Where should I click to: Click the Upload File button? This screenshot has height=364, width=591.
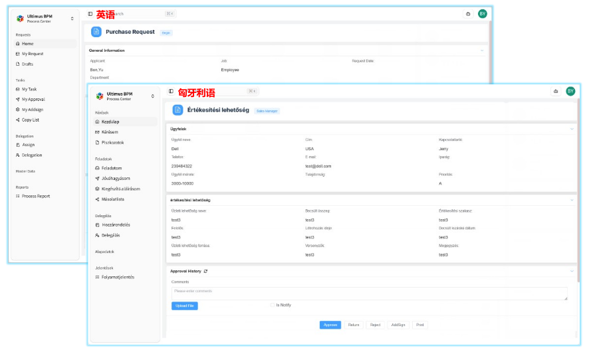click(184, 306)
